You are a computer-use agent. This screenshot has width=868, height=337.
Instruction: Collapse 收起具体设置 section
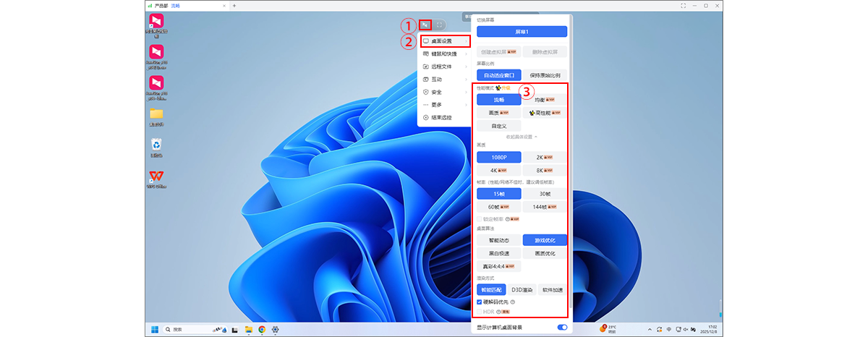pyautogui.click(x=522, y=137)
